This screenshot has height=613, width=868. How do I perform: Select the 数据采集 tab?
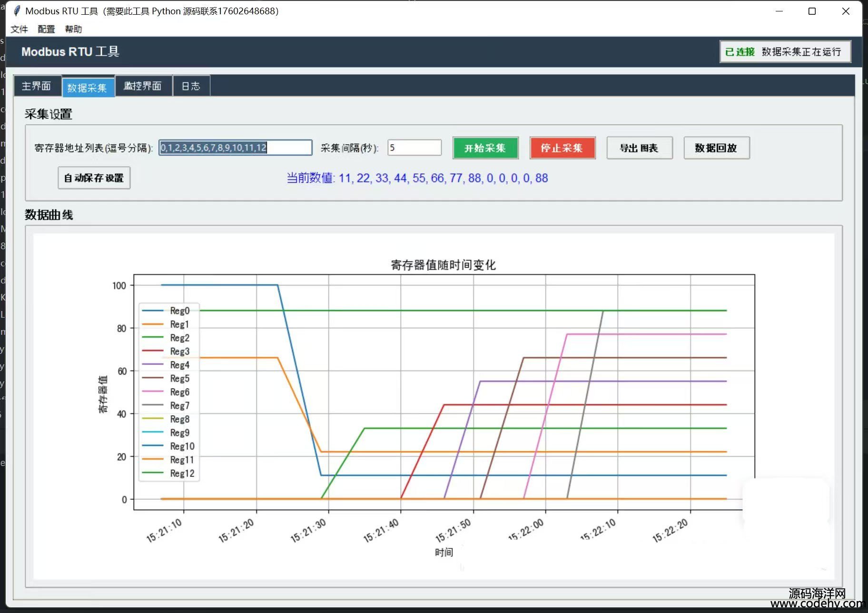coord(87,88)
